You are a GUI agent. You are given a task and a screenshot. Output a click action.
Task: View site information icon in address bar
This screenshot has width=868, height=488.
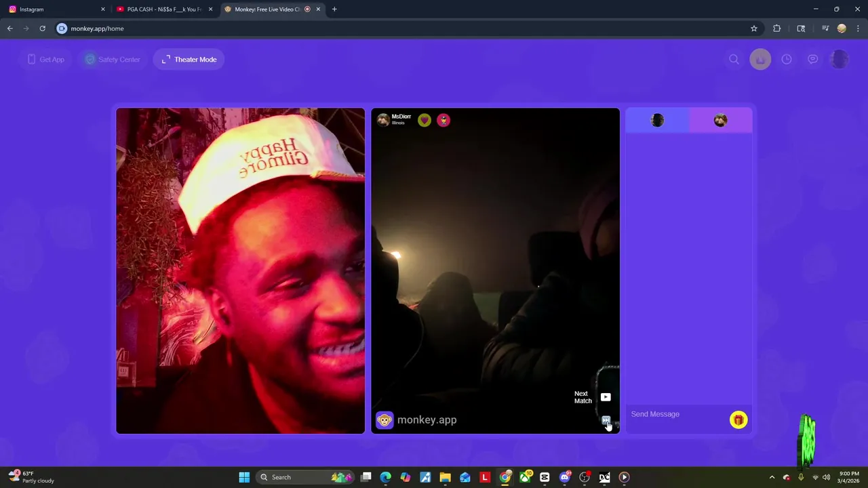point(62,28)
